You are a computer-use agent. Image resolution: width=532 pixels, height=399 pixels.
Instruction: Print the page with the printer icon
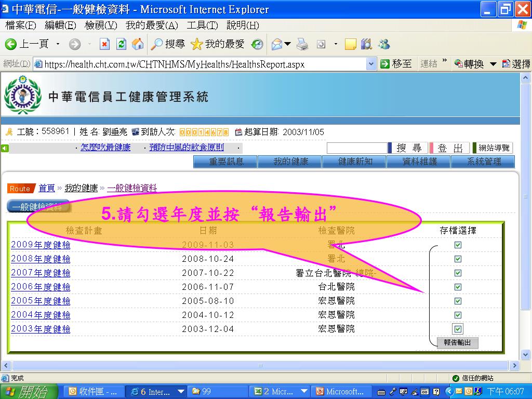(x=302, y=44)
